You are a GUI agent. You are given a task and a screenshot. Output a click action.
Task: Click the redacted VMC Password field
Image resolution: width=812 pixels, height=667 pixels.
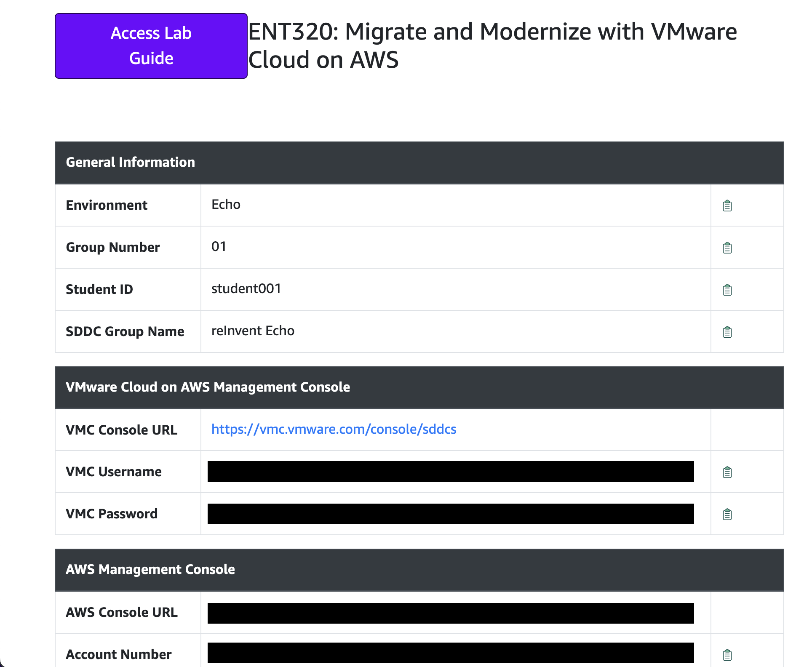tap(450, 514)
